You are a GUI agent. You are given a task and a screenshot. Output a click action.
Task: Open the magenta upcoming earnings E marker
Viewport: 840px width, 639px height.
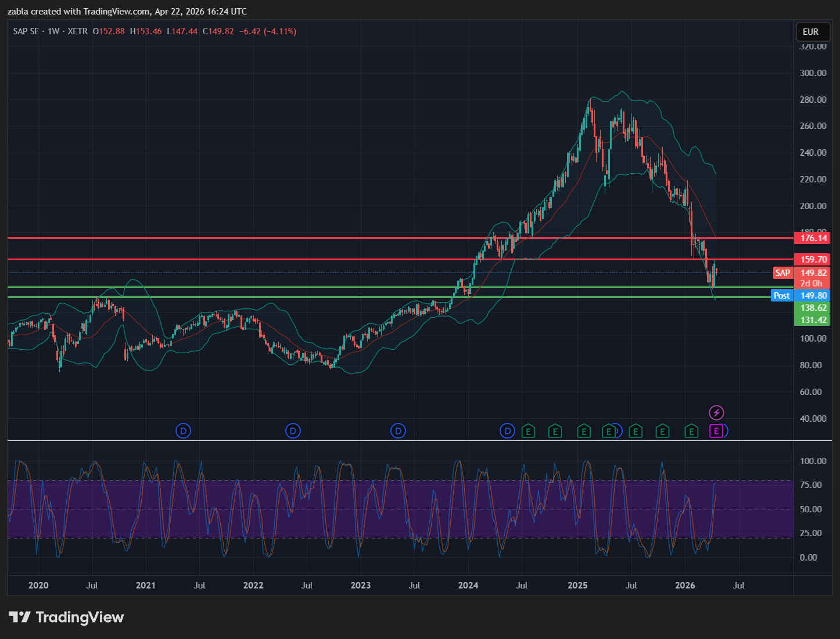(x=716, y=431)
